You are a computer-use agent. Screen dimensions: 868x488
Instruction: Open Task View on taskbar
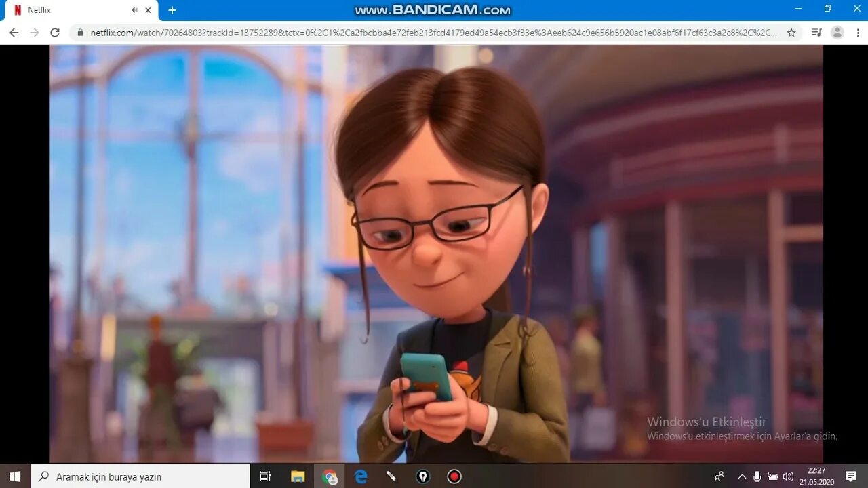265,476
